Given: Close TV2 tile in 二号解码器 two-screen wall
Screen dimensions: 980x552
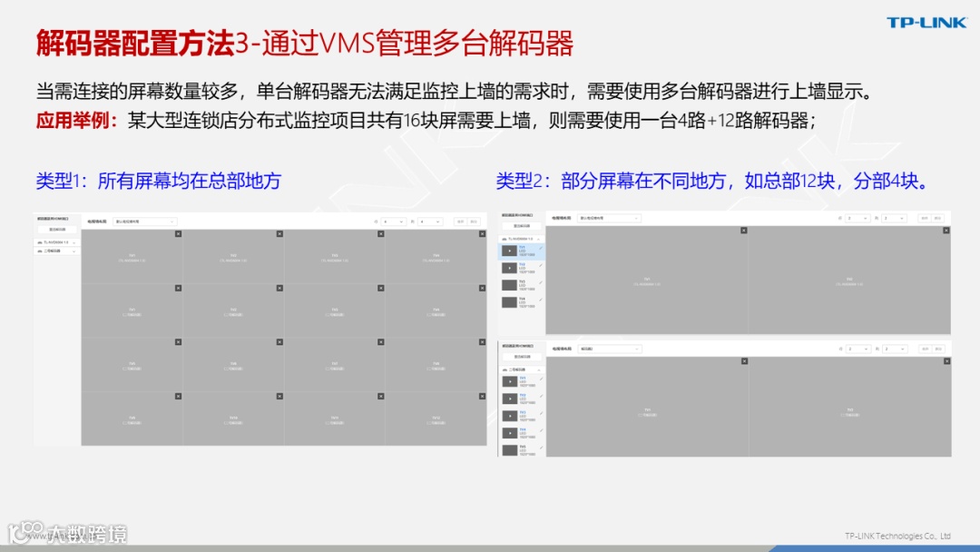Looking at the screenshot, I should [946, 361].
